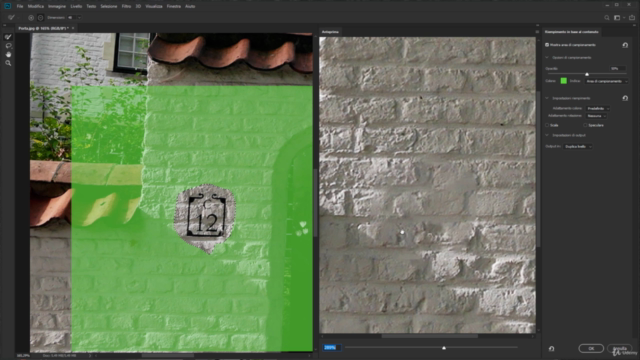Open brush Dimensioni dropdown arrow
Viewport: 640px width, 360px height.
[x=79, y=18]
